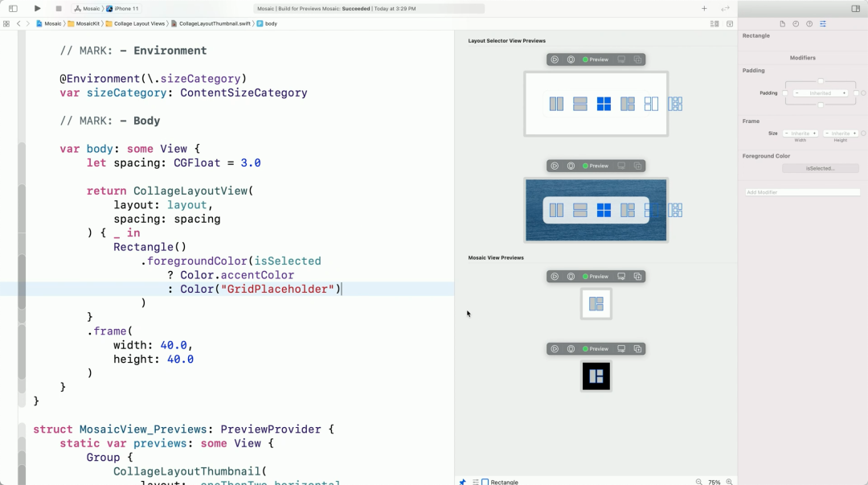Start live preview on dark Mosaic thumbnail
Screen dimensions: 868x485
click(554, 348)
